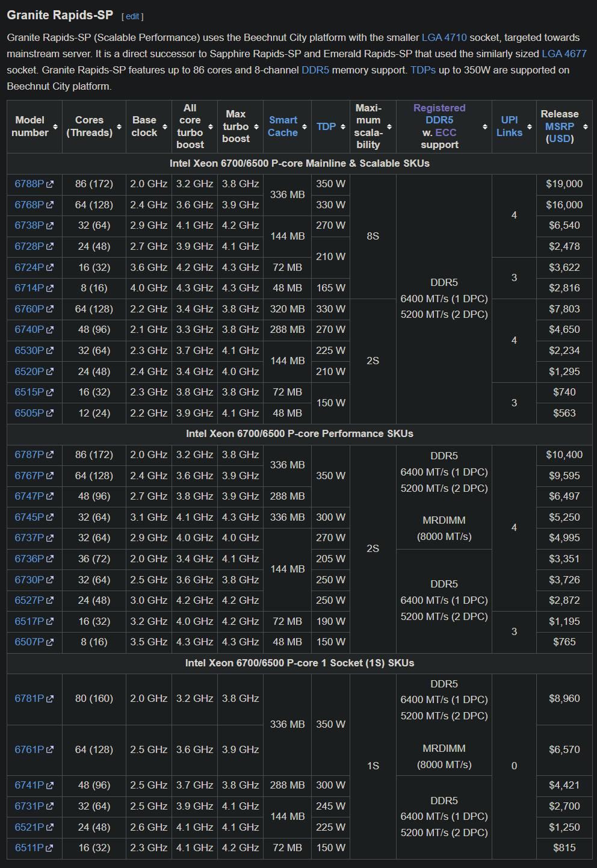The height and width of the screenshot is (868, 597).
Task: Open external link icon beside 6738P
Action: point(50,226)
